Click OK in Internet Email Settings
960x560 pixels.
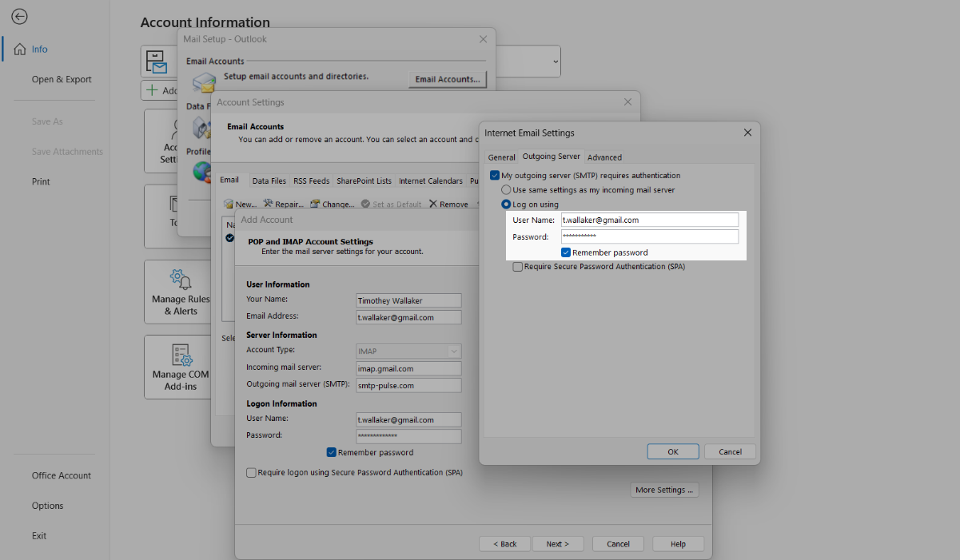672,452
